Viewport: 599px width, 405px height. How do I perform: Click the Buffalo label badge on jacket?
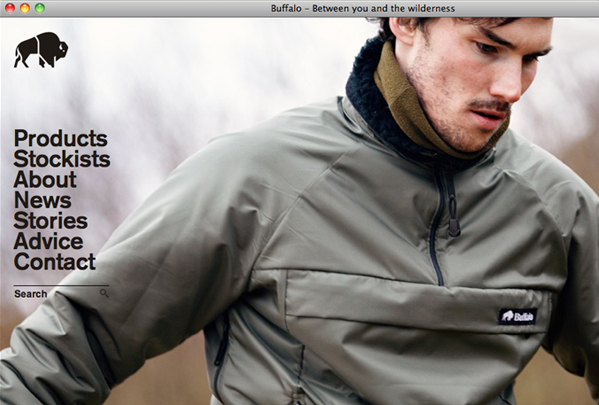(518, 316)
